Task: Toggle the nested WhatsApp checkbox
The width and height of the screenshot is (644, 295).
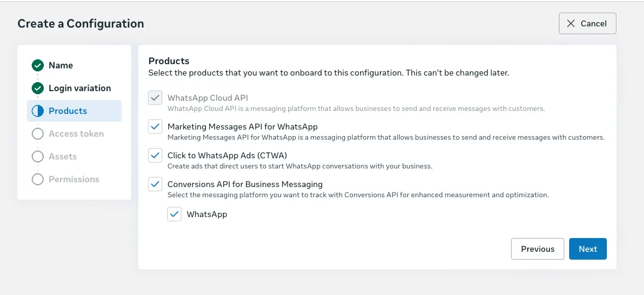Action: click(x=174, y=214)
